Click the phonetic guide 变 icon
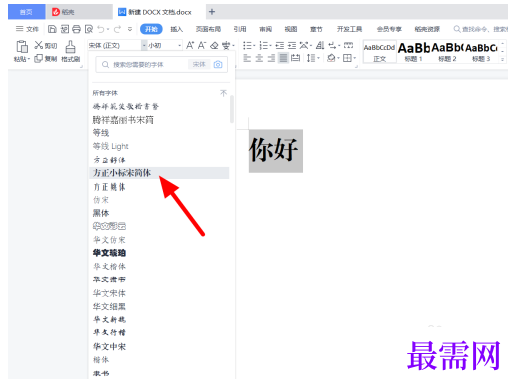Viewport: 519px width, 387px height. (226, 45)
